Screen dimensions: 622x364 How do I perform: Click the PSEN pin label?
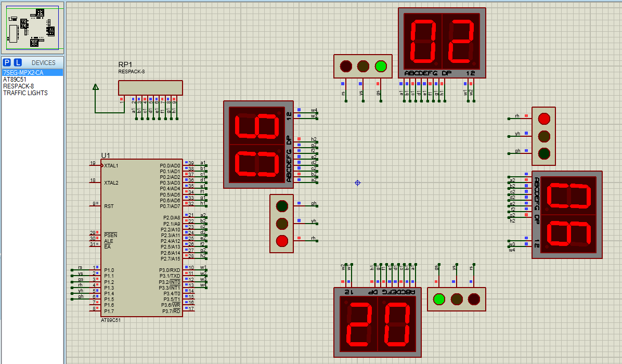(111, 235)
